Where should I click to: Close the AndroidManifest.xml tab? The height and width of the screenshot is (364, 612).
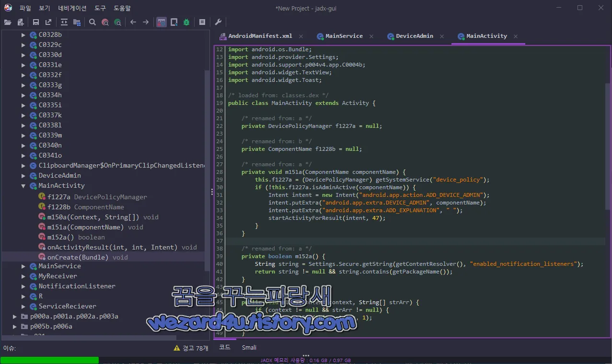(301, 36)
